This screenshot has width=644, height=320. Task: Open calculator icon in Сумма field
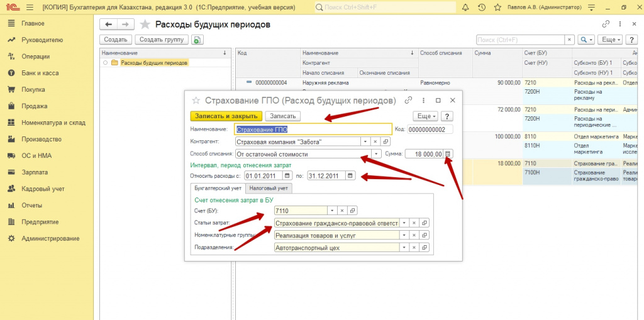[448, 153]
